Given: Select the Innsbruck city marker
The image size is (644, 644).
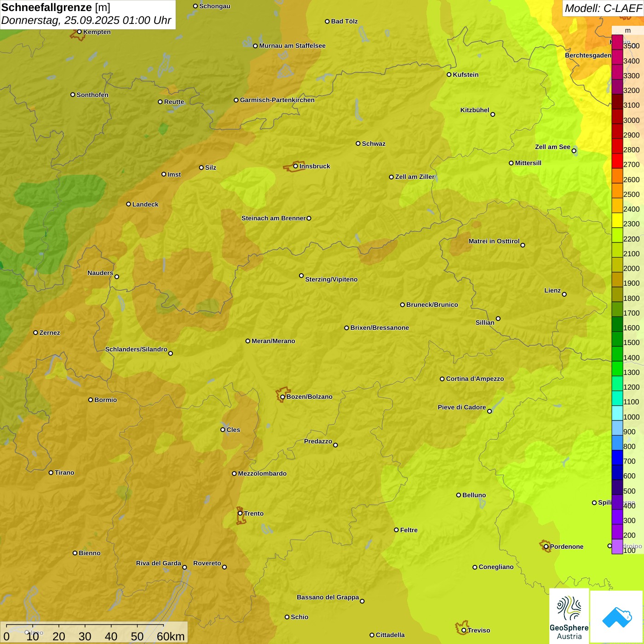Looking at the screenshot, I should pyautogui.click(x=296, y=166).
